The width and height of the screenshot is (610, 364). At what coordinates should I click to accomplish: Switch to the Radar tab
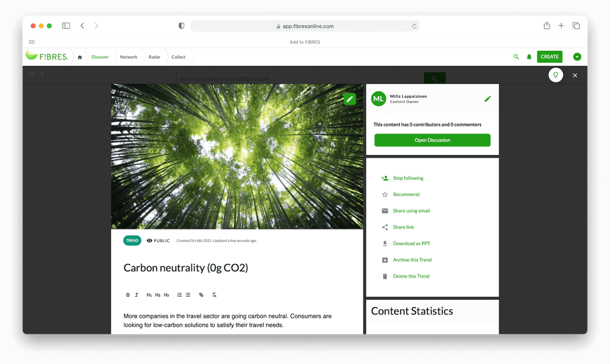154,57
